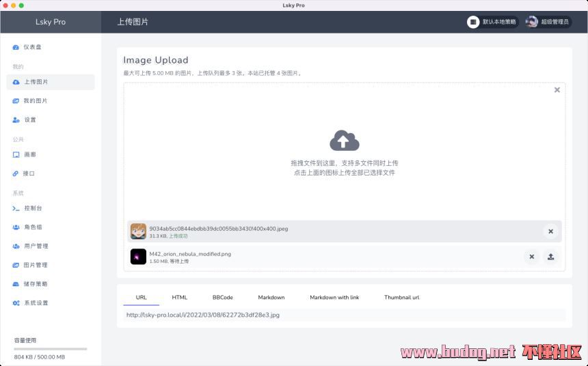
Task: Remove the uploaded 400x400.jpeg item
Action: (550, 231)
